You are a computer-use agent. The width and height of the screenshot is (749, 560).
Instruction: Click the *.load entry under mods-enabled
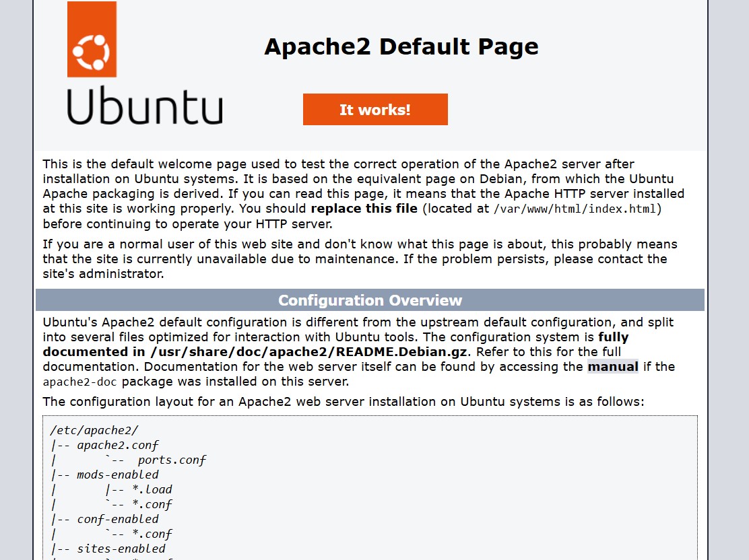click(x=152, y=490)
